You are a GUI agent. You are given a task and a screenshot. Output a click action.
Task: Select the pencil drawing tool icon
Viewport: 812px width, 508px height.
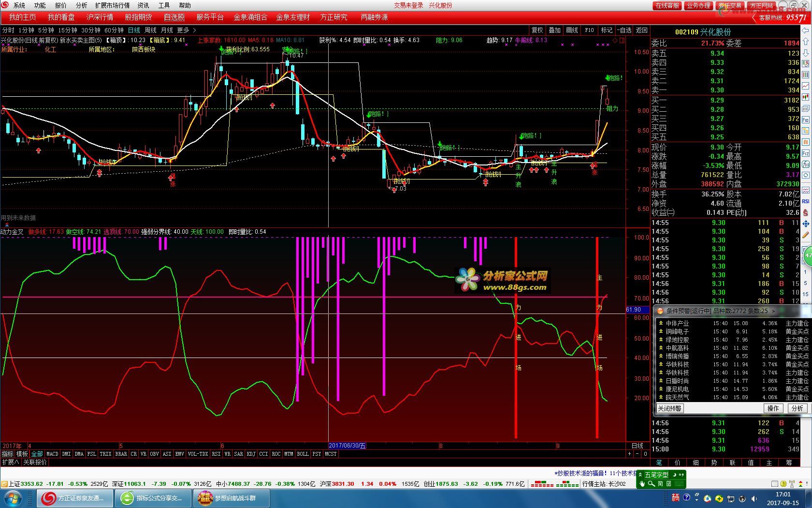[x=806, y=235]
